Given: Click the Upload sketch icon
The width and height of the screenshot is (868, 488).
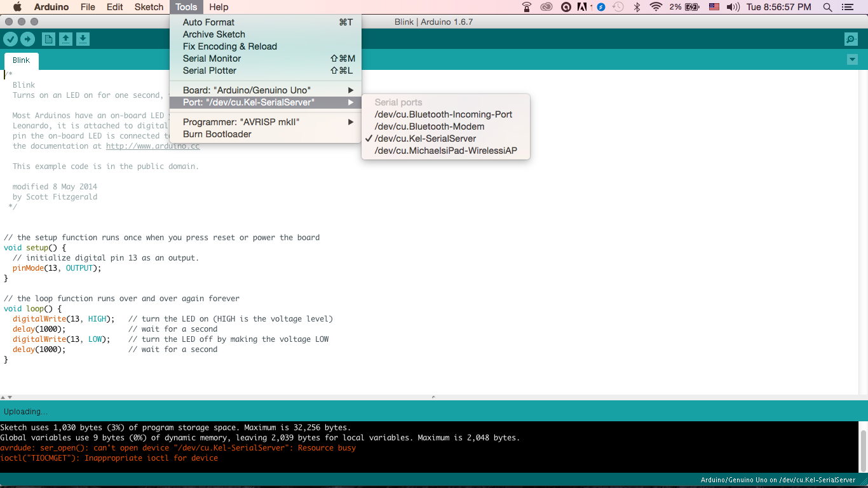Looking at the screenshot, I should click(27, 39).
